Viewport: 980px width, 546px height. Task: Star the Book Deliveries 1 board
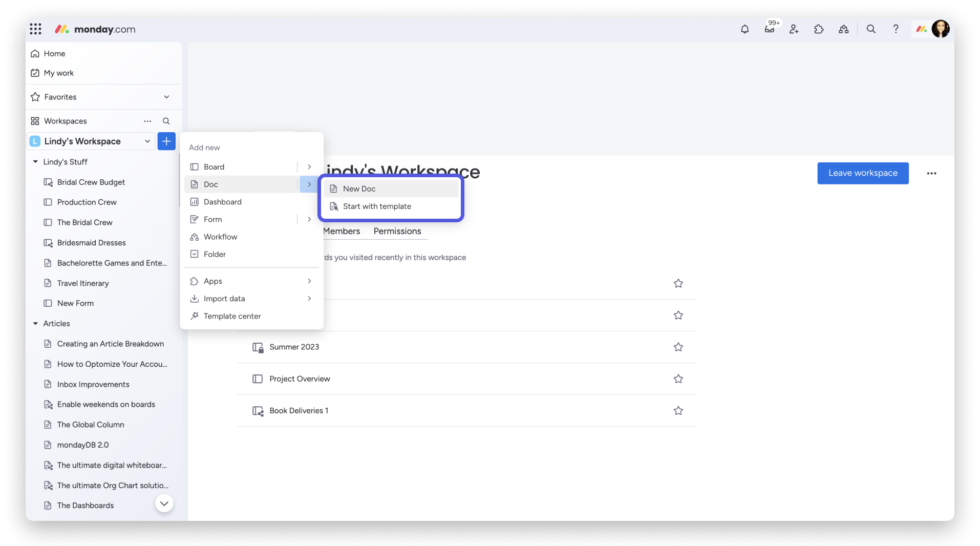coord(678,411)
